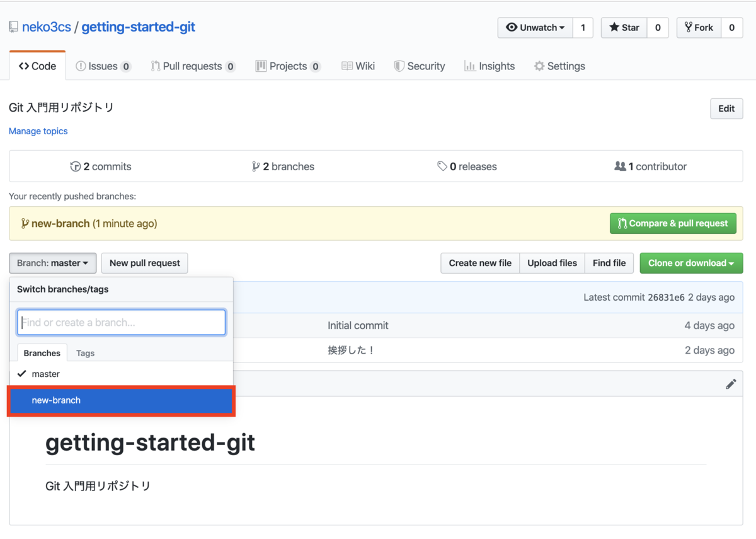
Task: Click Create new file
Action: pyautogui.click(x=480, y=263)
